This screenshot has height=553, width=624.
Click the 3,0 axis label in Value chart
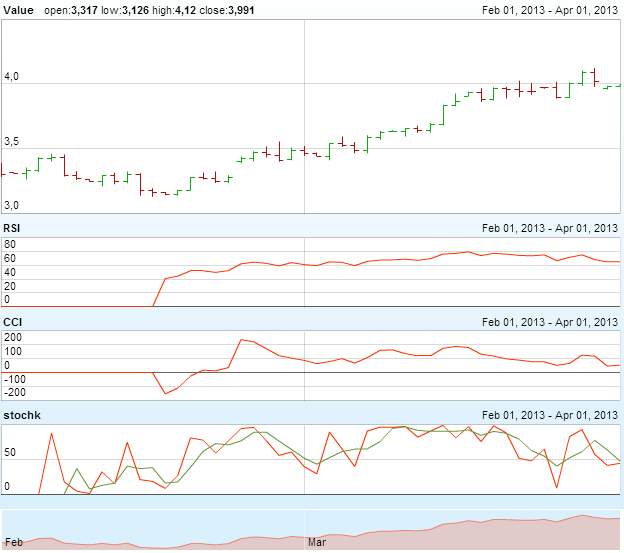pos(12,205)
